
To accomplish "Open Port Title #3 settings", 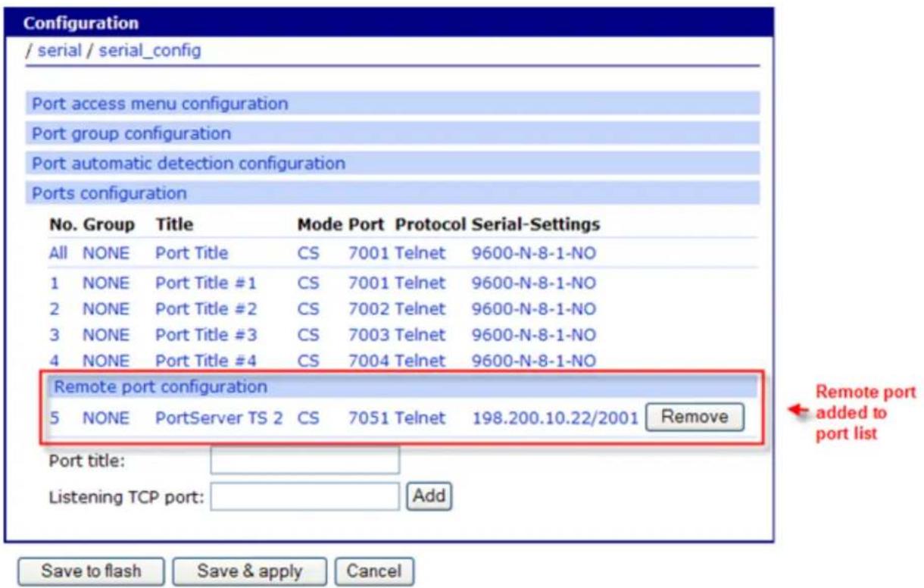I will (206, 335).
